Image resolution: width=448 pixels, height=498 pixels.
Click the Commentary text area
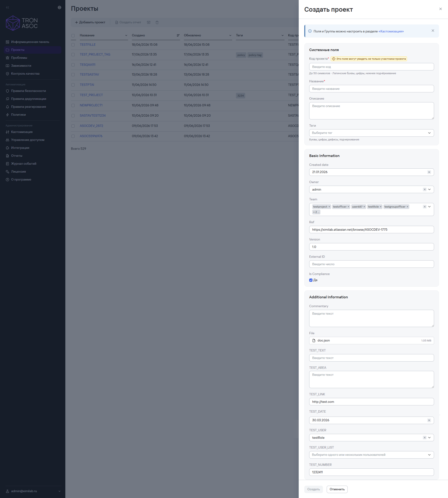pos(371,318)
